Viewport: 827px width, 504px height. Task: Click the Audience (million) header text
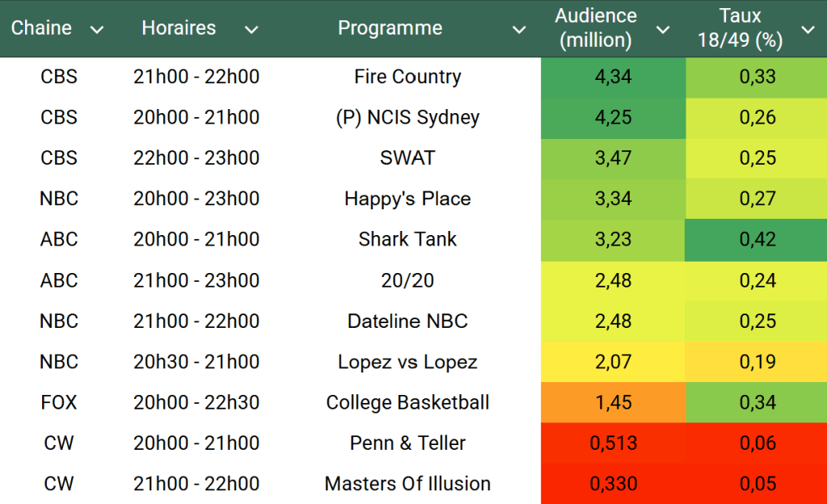pos(596,28)
